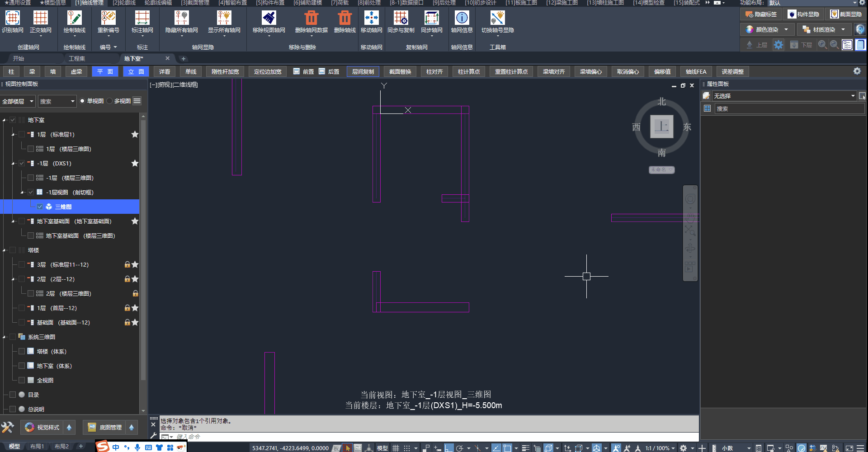Click the 标注轴网 ribbon icon

pos(142,18)
